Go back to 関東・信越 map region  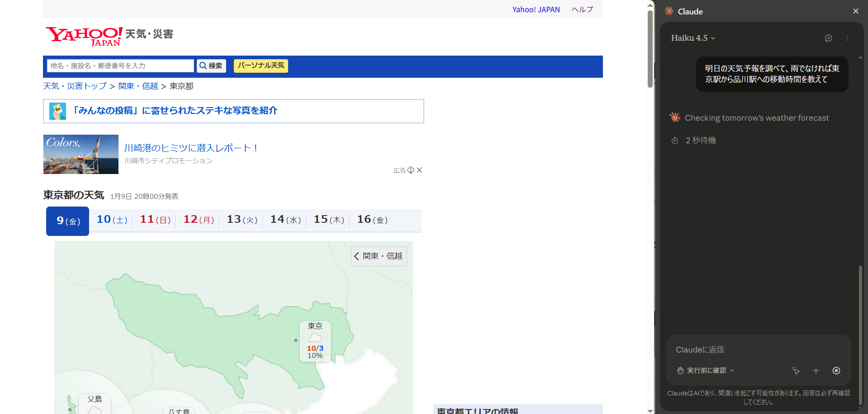pyautogui.click(x=379, y=256)
